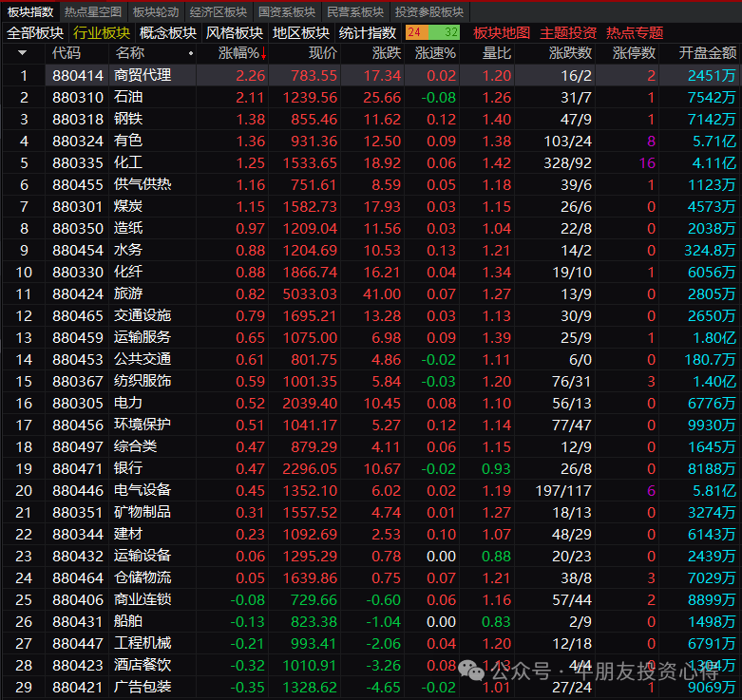Click the 统计指数 filter
742x700 pixels.
[x=368, y=32]
